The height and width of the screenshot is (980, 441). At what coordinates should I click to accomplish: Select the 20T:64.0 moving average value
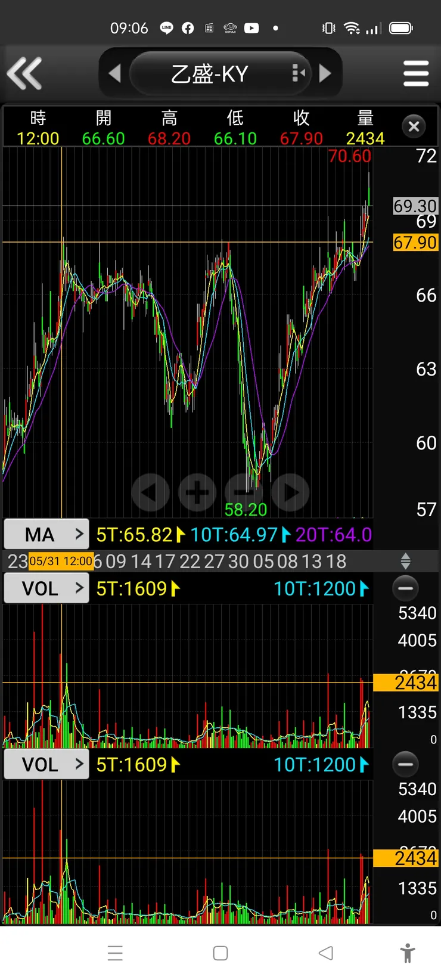coord(334,535)
